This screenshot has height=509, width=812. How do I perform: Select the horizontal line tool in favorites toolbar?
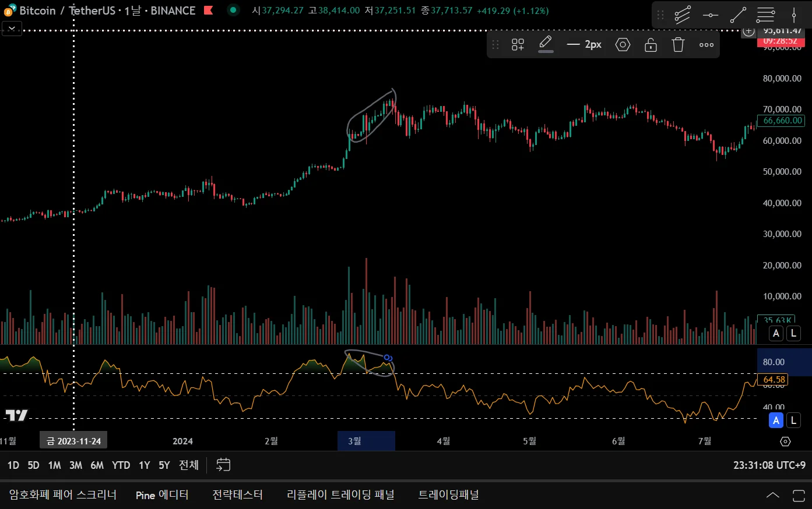click(x=711, y=15)
